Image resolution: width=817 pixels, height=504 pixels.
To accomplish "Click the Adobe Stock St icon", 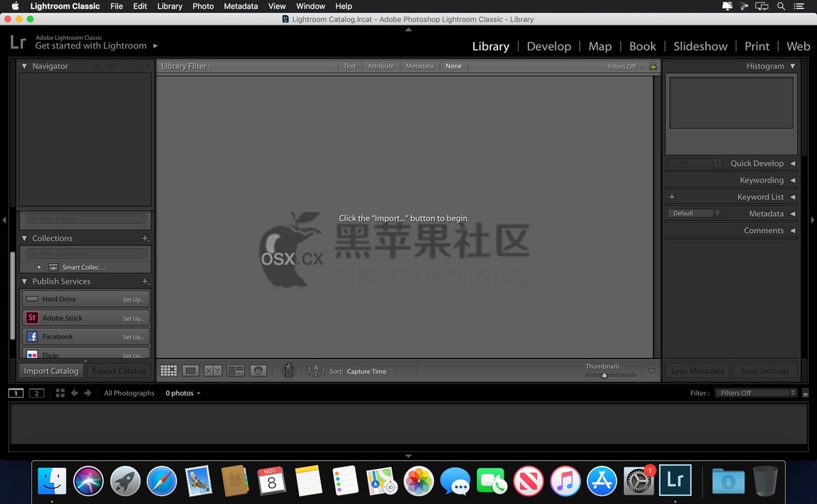I will pyautogui.click(x=32, y=317).
